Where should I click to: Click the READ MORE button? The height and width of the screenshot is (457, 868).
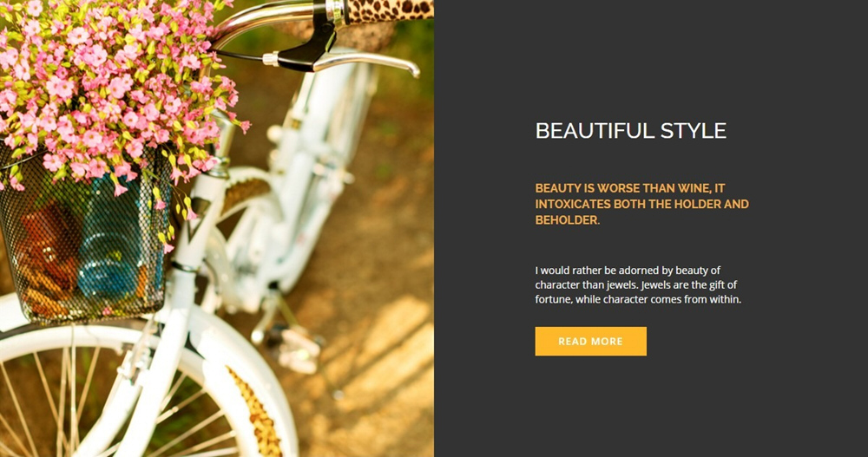point(590,342)
